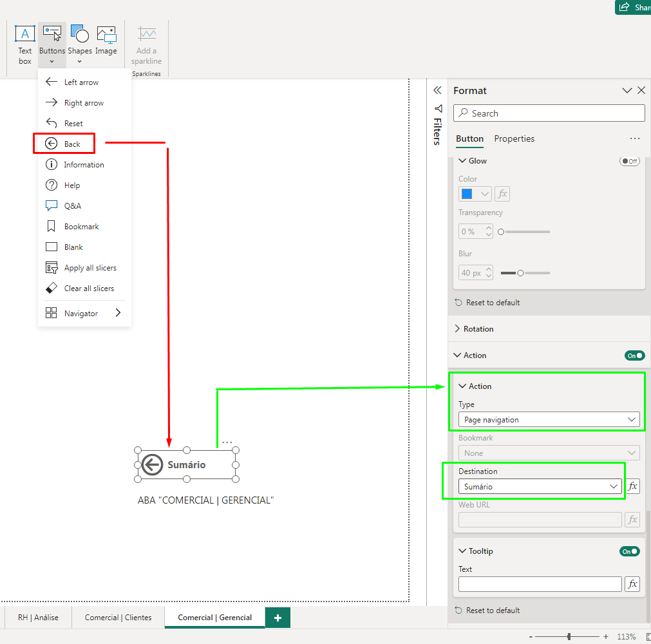Click Reset to default under Glow

(x=493, y=303)
